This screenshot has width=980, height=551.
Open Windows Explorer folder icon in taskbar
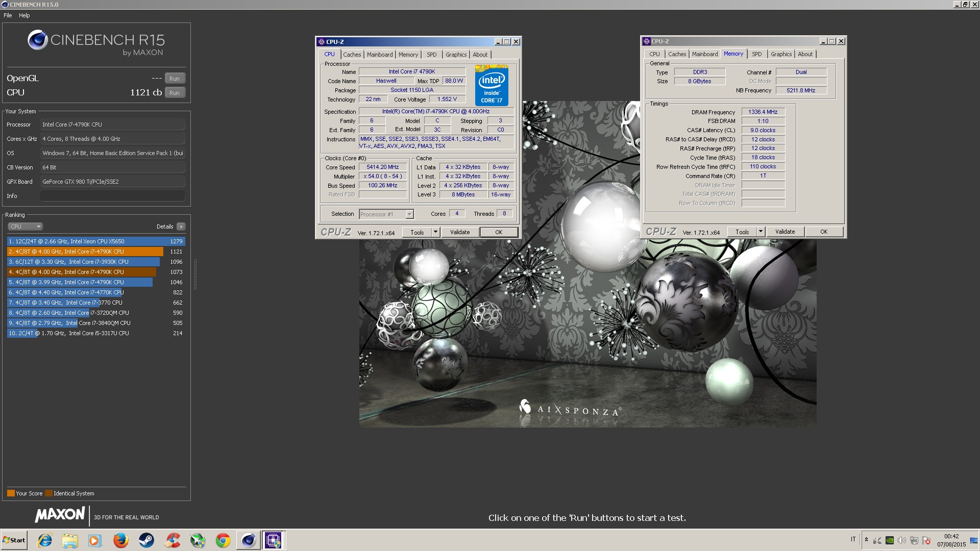point(70,540)
